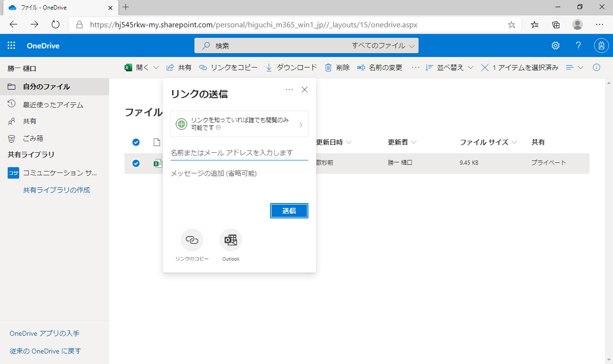
Task: Click the globe icon in link settings
Action: click(x=182, y=124)
